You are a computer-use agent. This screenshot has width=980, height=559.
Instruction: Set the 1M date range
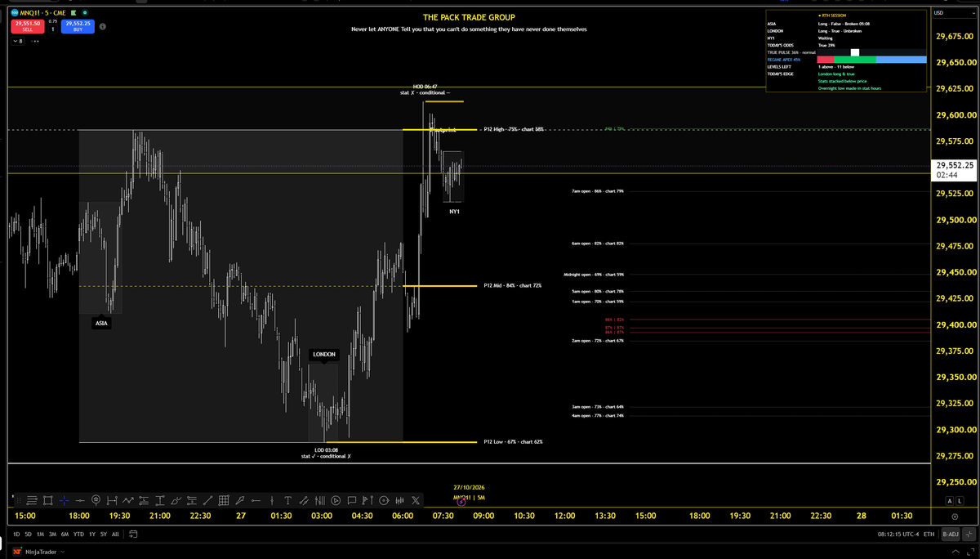(x=41, y=534)
